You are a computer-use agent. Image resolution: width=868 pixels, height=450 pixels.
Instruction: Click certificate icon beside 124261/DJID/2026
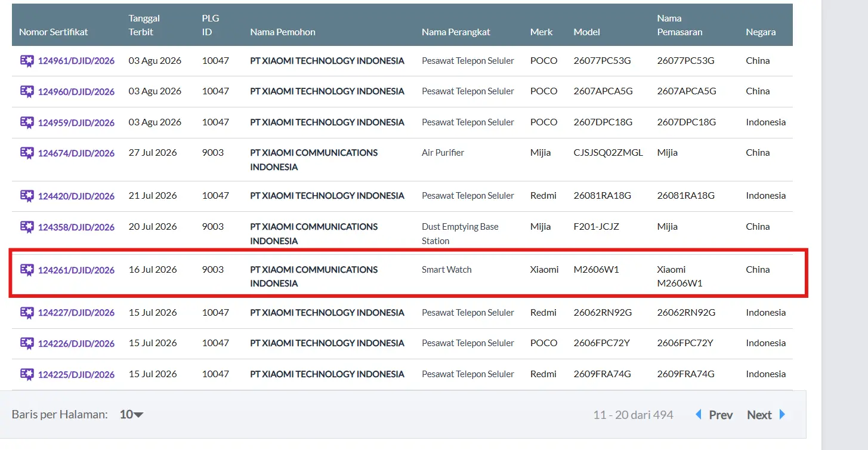point(27,270)
